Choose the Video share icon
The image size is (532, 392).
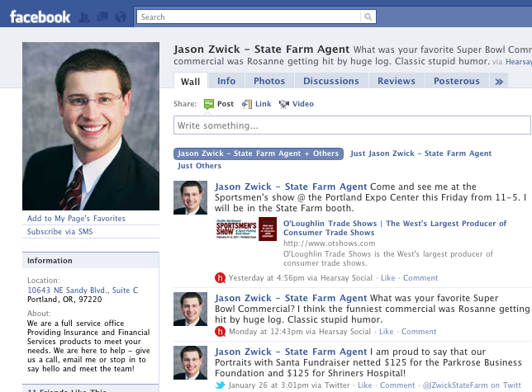[x=284, y=104]
